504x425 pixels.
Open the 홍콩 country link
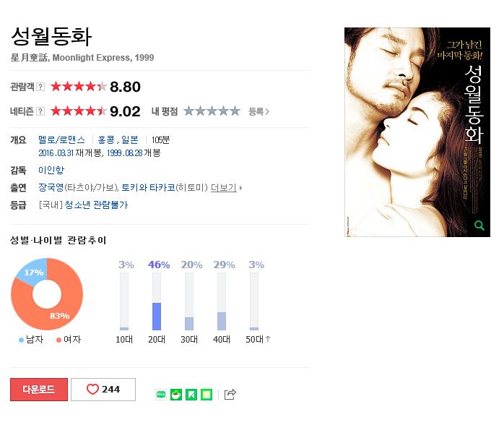106,139
